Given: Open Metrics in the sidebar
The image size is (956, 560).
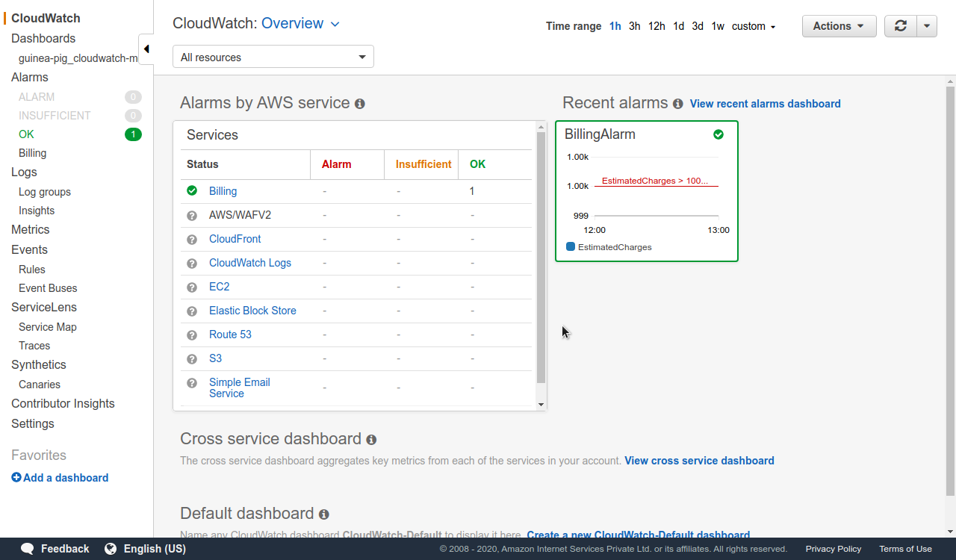Looking at the screenshot, I should [x=31, y=229].
